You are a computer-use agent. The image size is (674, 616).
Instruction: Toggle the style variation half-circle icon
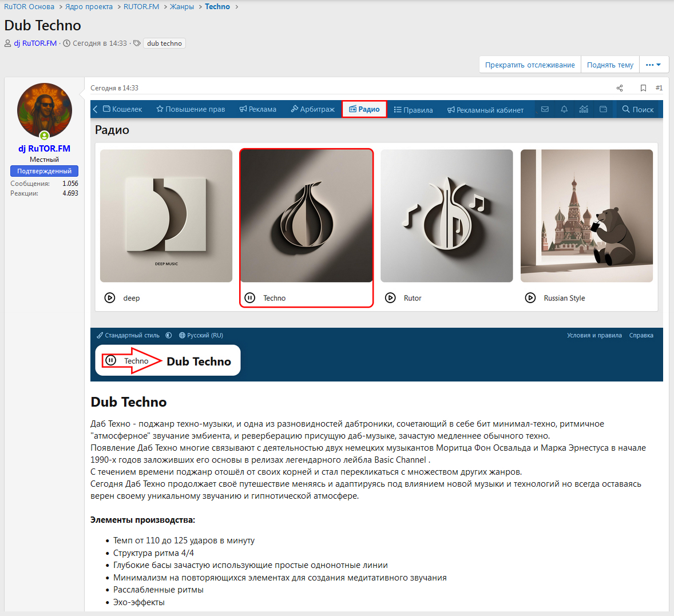point(169,336)
